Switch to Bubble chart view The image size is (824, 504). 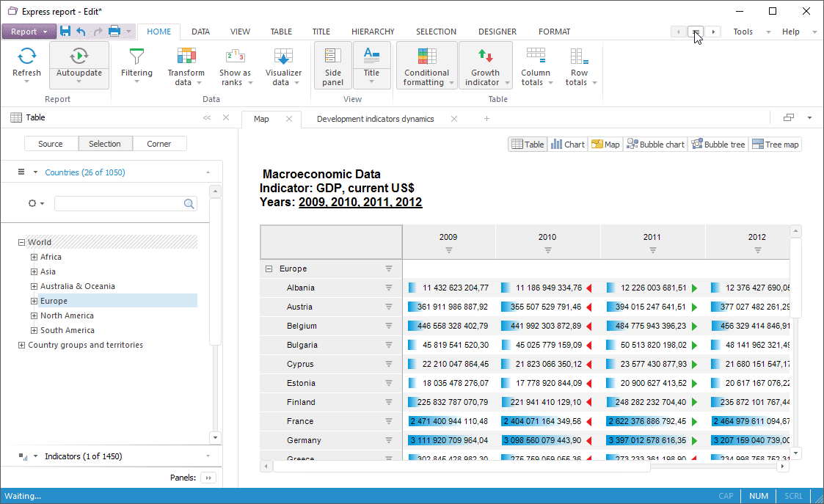tap(655, 145)
